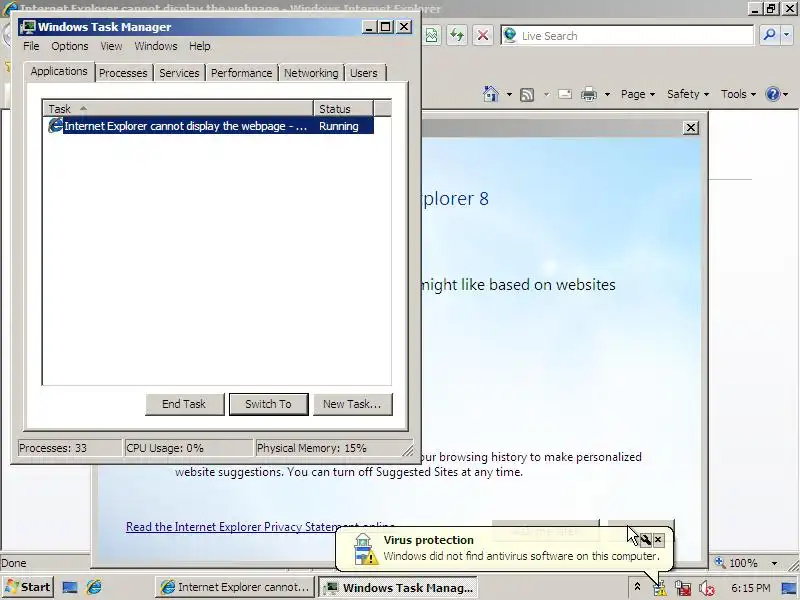The width and height of the screenshot is (800, 600).
Task: Click the Compatibility View page icon
Action: [432, 35]
